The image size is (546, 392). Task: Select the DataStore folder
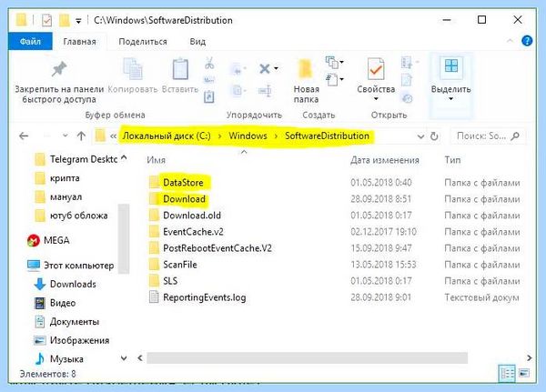coord(183,183)
